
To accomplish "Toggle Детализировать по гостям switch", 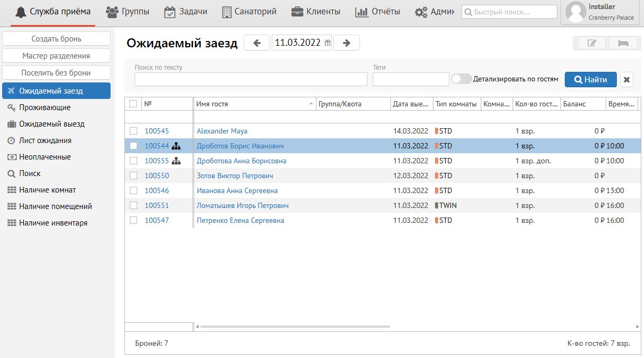I will pos(461,79).
